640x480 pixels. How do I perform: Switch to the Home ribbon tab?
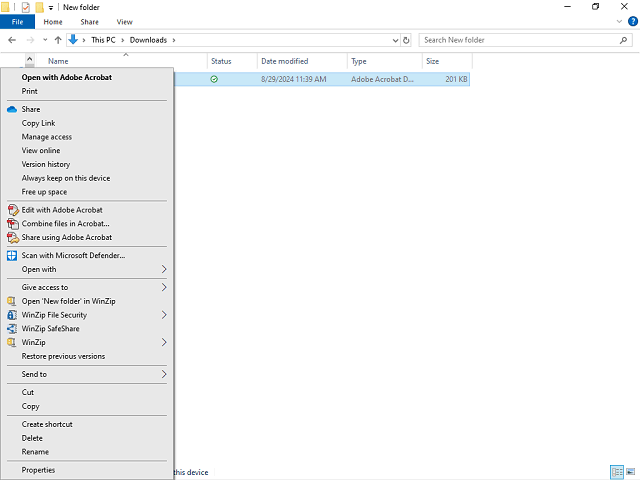click(53, 22)
